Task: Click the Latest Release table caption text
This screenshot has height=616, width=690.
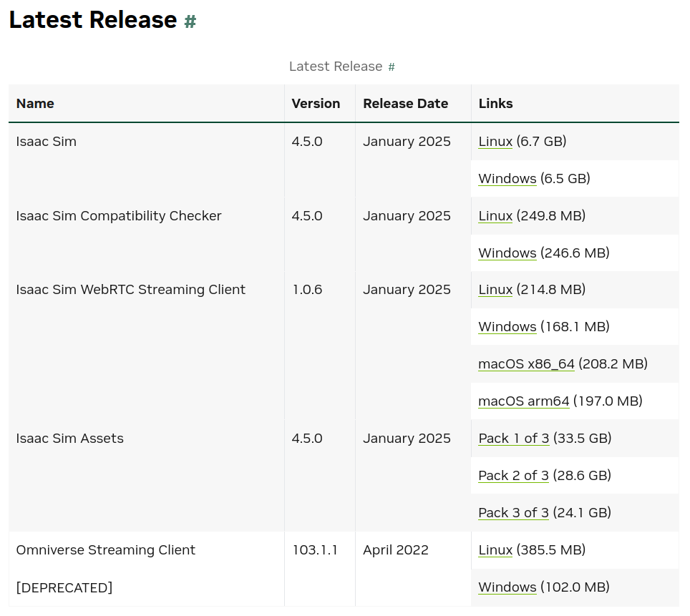Action: pyautogui.click(x=336, y=67)
